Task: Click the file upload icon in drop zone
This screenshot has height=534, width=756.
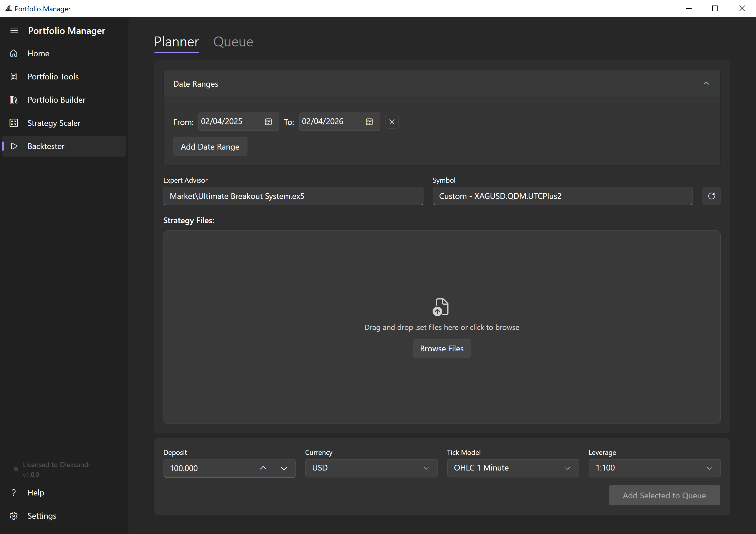Action: pyautogui.click(x=441, y=307)
